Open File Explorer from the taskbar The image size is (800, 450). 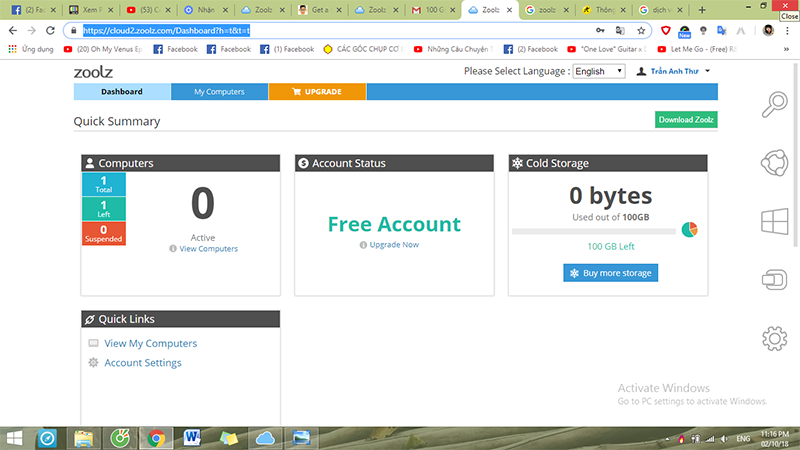pyautogui.click(x=84, y=438)
